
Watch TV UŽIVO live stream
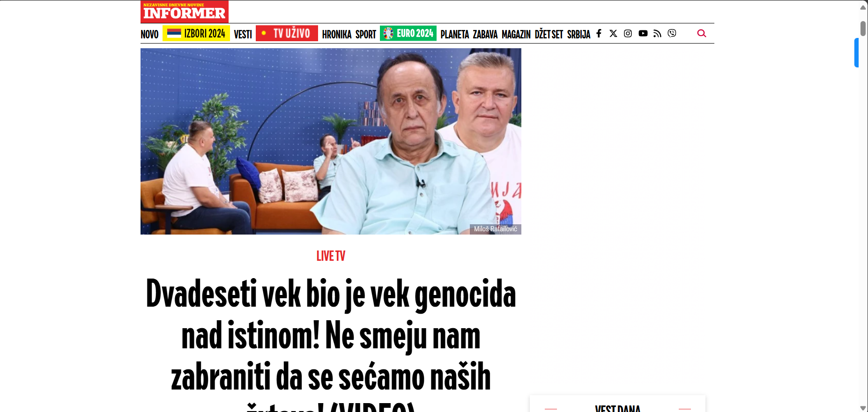(287, 33)
